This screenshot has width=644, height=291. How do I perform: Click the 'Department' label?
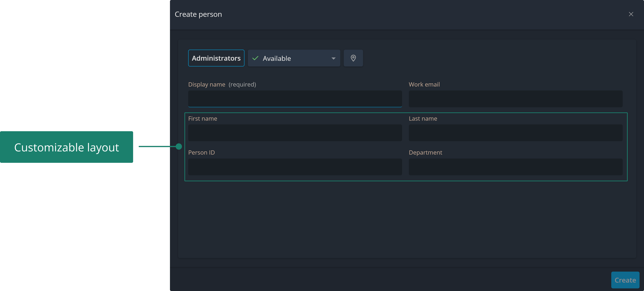click(x=425, y=153)
